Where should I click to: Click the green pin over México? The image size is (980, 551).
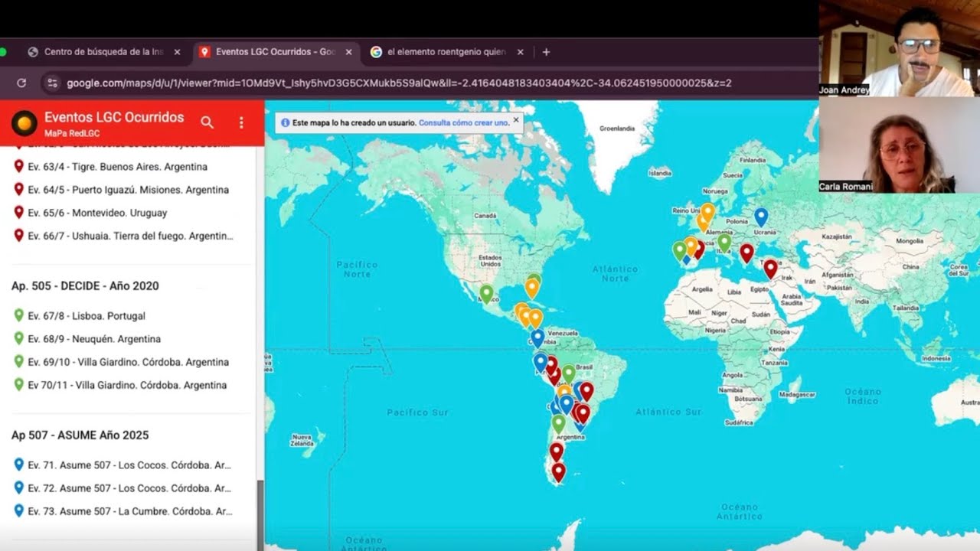486,293
